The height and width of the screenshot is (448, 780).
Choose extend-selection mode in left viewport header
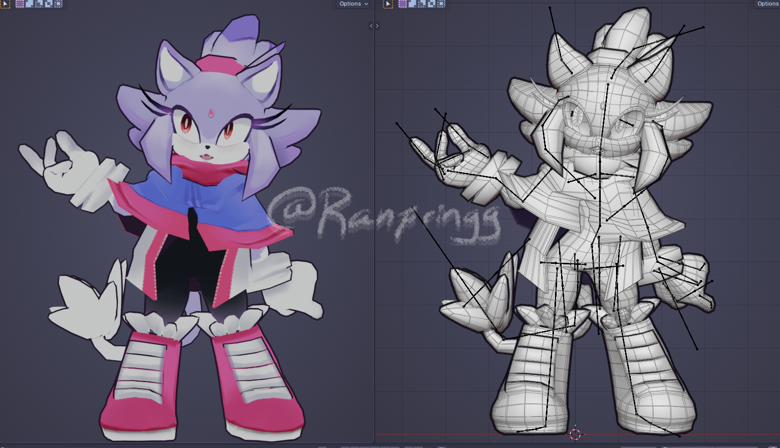[x=29, y=4]
